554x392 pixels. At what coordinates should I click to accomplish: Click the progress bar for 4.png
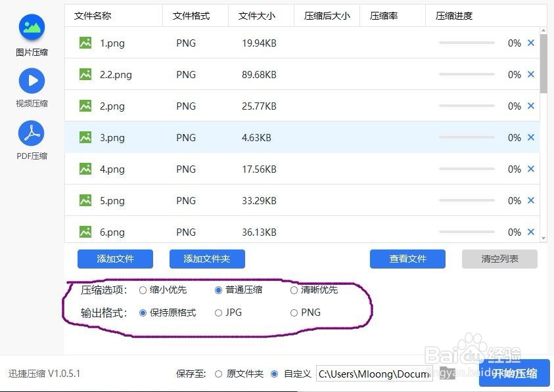click(467, 169)
